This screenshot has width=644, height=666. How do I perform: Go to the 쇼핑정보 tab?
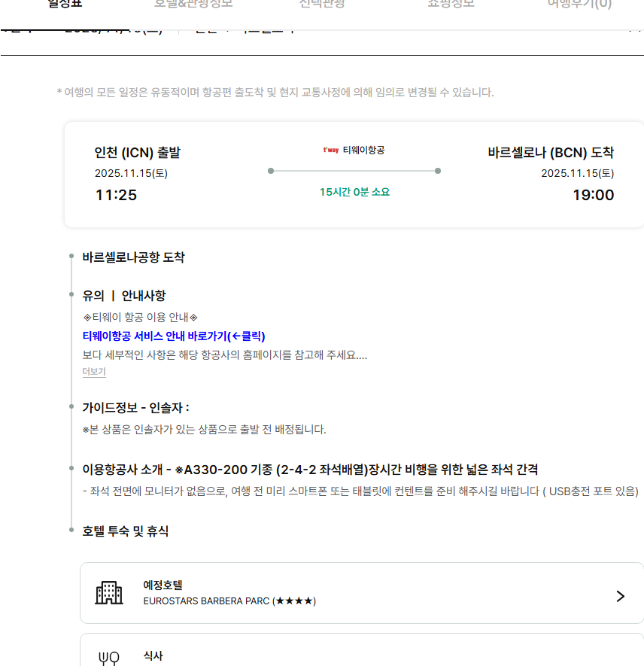[x=451, y=4]
